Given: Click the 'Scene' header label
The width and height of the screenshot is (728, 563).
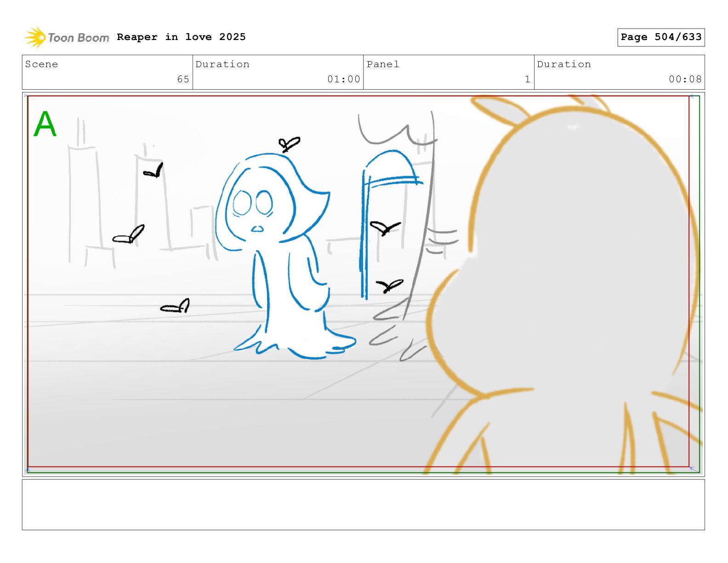Looking at the screenshot, I should tap(41, 64).
